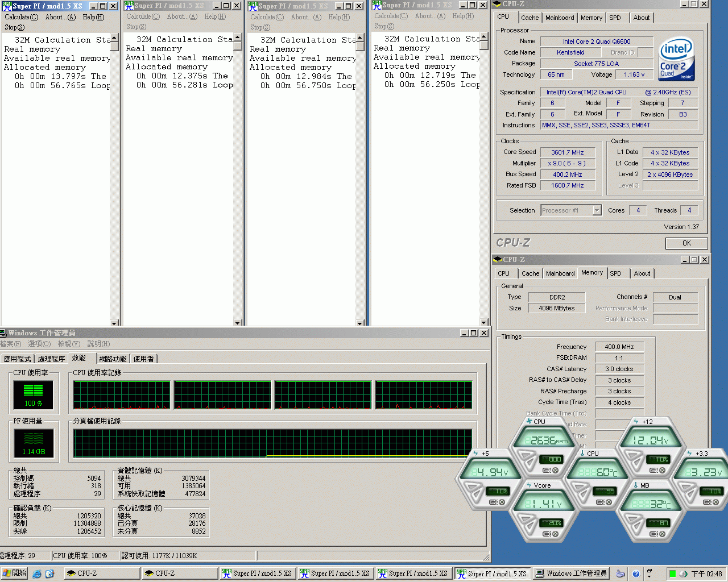Open Calculate menu in Super PI showing 13.797s

click(21, 17)
